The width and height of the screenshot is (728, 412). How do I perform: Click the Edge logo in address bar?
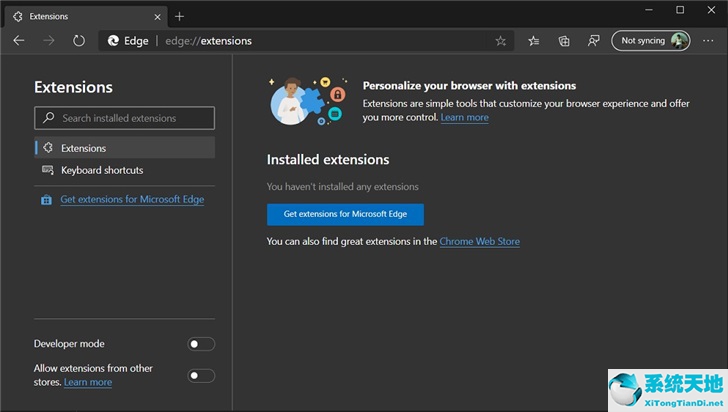click(x=113, y=41)
